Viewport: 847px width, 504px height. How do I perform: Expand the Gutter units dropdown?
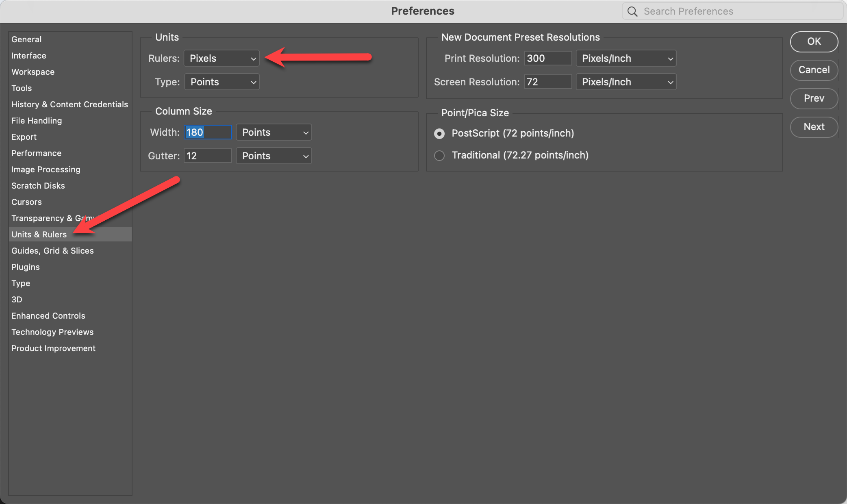click(x=274, y=156)
